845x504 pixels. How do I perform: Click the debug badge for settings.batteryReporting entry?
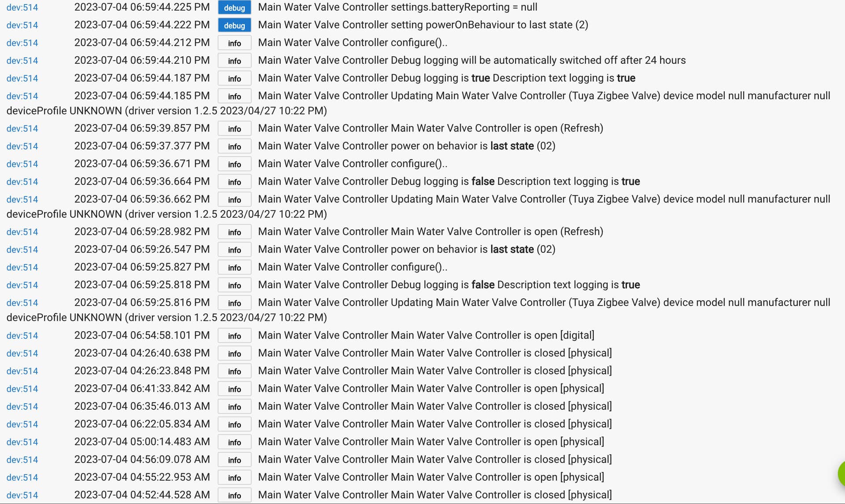234,7
